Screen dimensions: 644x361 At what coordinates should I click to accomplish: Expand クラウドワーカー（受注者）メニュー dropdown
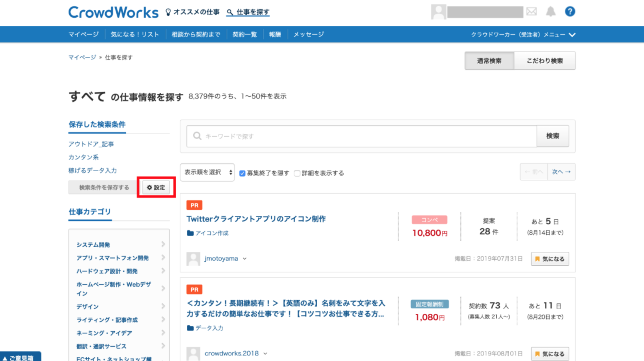pyautogui.click(x=523, y=35)
